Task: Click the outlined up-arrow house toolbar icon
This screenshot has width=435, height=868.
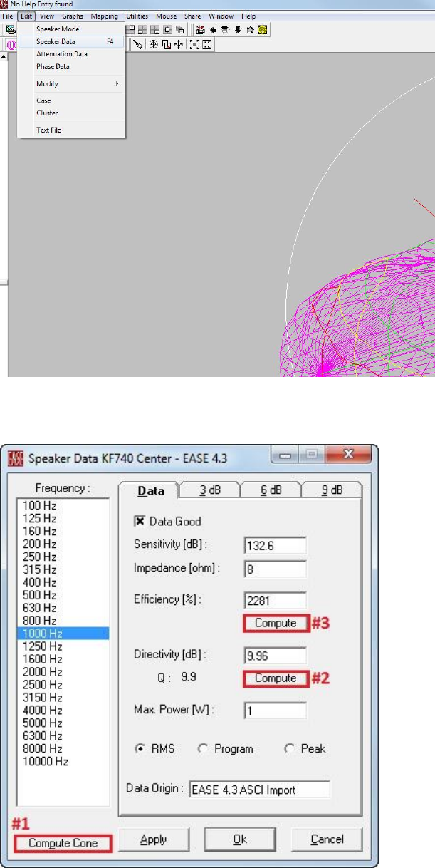Action: click(249, 29)
